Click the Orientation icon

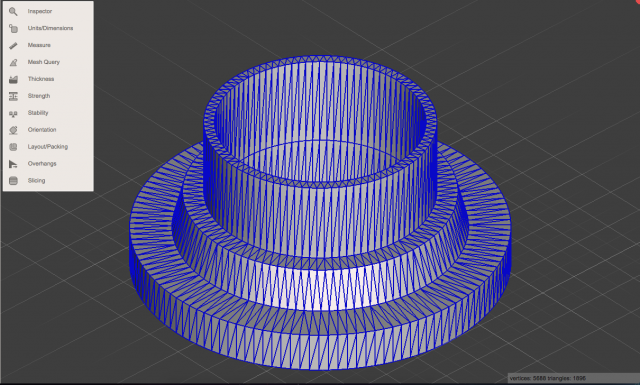(x=13, y=130)
